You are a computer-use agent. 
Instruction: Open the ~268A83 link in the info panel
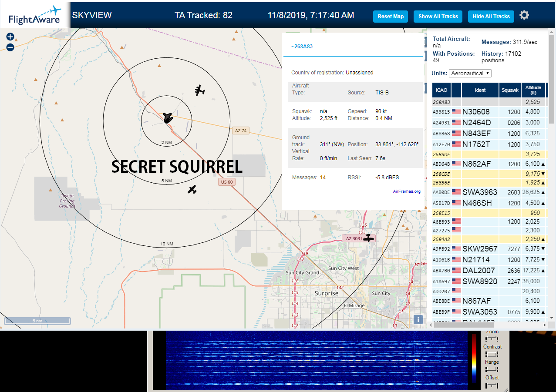click(302, 47)
